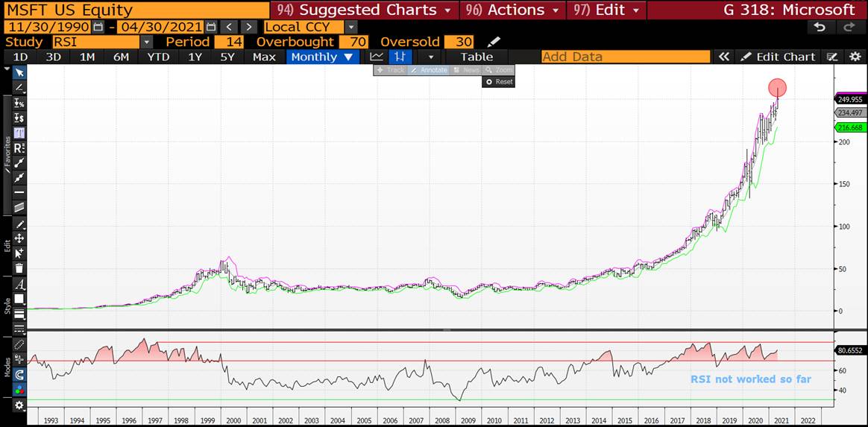Collapse panel with double left chevron
This screenshot has width=868, height=427.
pyautogui.click(x=723, y=57)
